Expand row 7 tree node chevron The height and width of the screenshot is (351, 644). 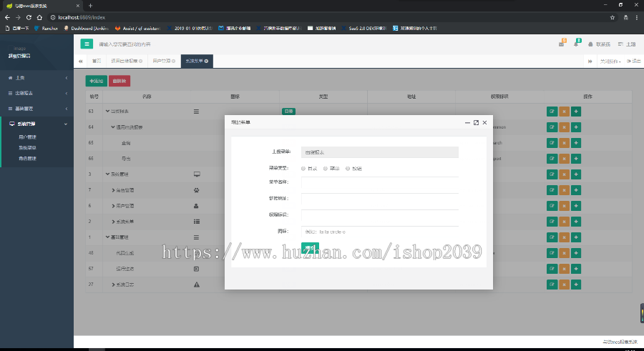click(x=113, y=190)
